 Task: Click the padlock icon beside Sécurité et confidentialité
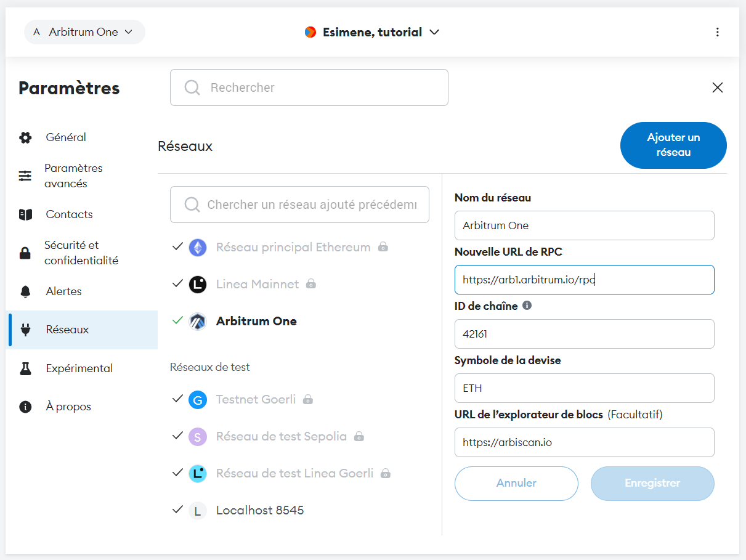pyautogui.click(x=25, y=253)
